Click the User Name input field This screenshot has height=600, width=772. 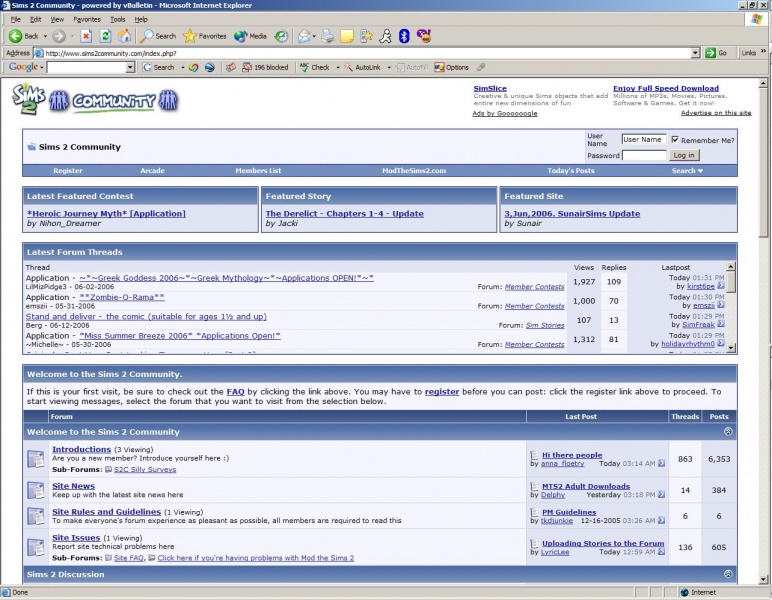click(x=643, y=139)
